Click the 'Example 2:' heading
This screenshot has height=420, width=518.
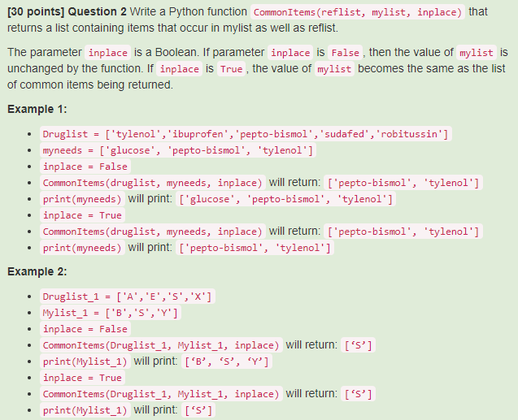click(37, 271)
